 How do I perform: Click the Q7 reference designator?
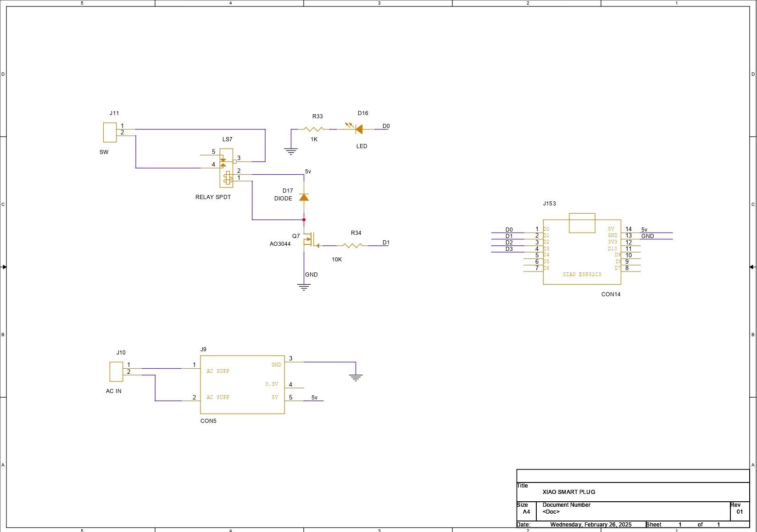tap(296, 236)
